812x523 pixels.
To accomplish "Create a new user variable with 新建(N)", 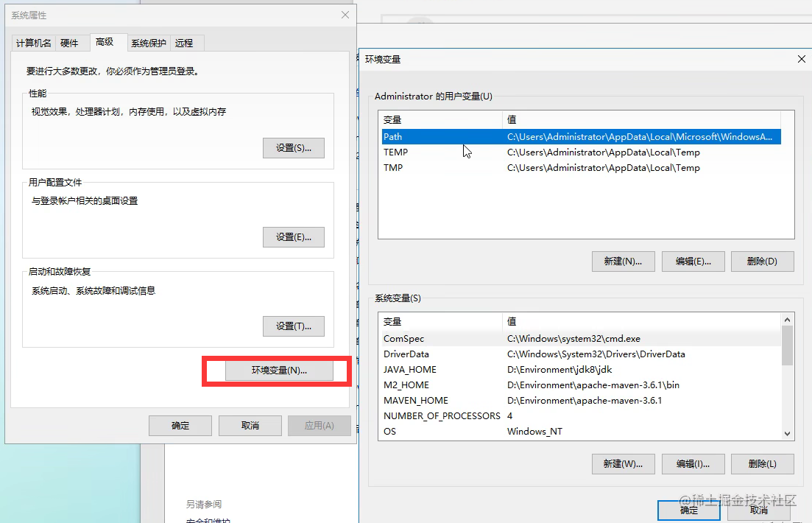I will point(623,261).
